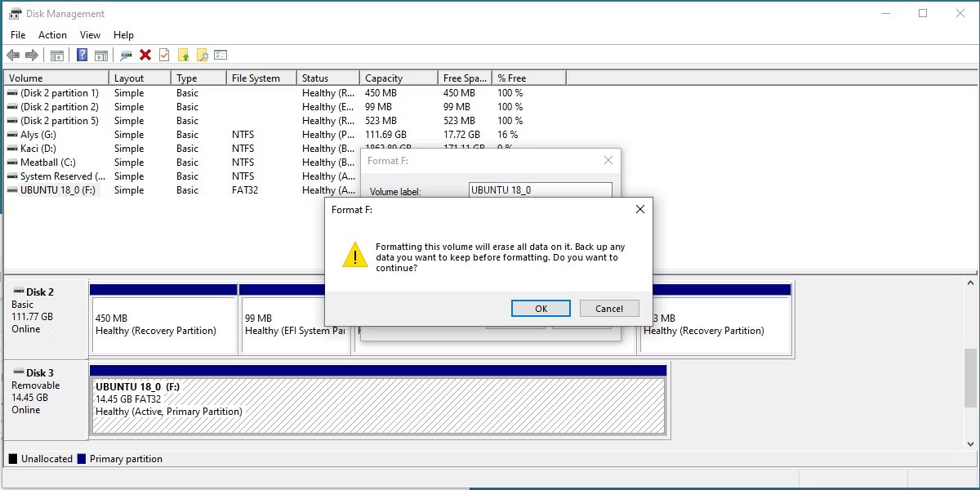Click the yellow folder green arrow icon
The width and height of the screenshot is (980, 490).
[184, 55]
